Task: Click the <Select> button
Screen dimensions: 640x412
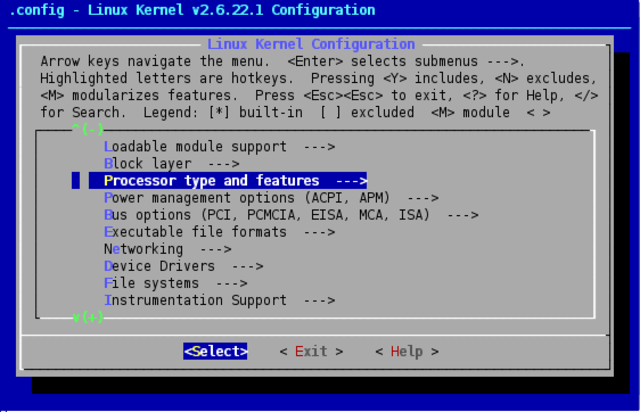Action: click(x=215, y=351)
